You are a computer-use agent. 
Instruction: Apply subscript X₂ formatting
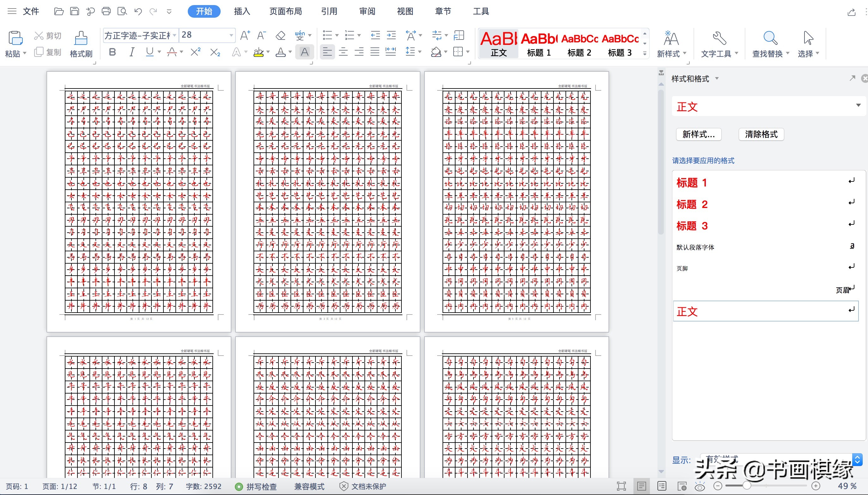[215, 52]
